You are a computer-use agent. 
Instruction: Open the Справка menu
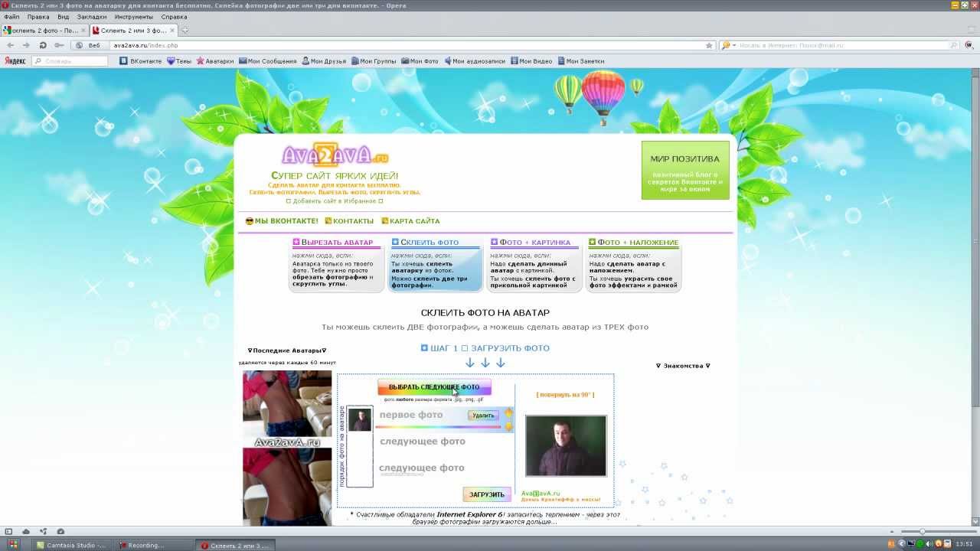click(175, 16)
